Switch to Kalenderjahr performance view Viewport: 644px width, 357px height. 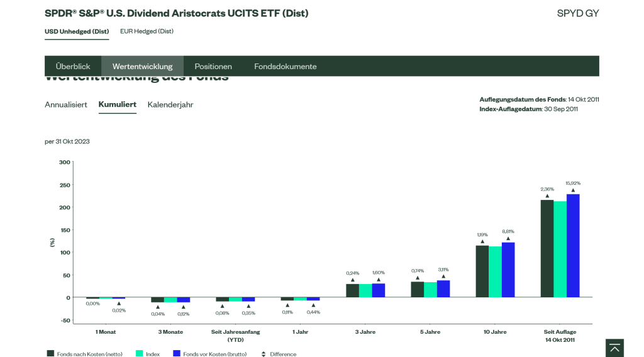tap(170, 104)
